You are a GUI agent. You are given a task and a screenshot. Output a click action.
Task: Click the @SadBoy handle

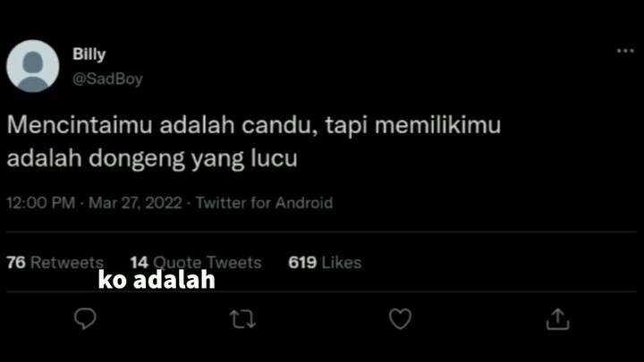coord(107,79)
